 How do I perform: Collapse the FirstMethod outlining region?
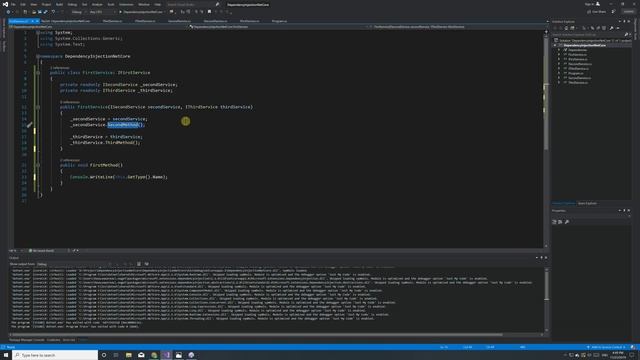coord(38,165)
